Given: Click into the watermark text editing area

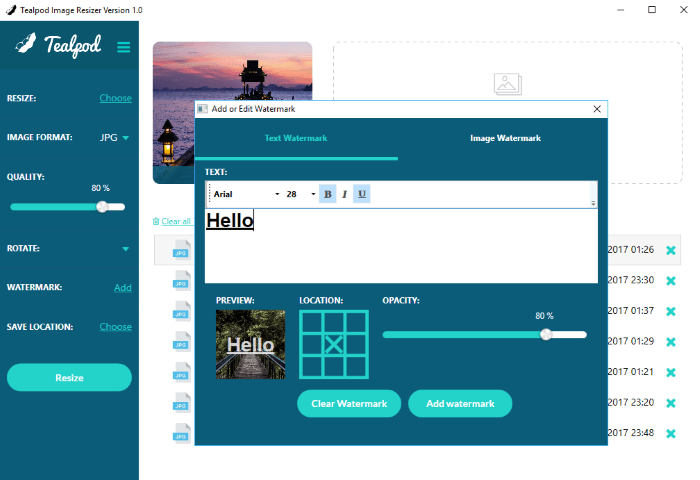Looking at the screenshot, I should pyautogui.click(x=401, y=246).
